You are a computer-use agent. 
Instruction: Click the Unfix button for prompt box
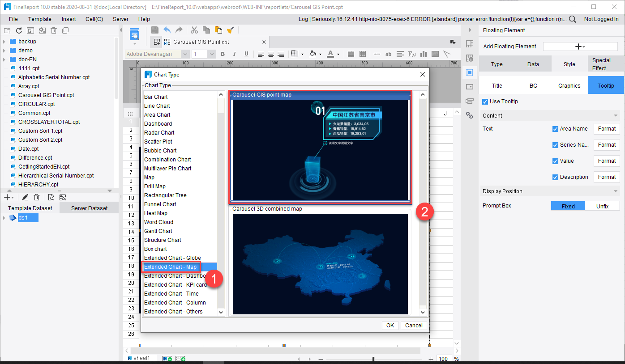(x=602, y=205)
